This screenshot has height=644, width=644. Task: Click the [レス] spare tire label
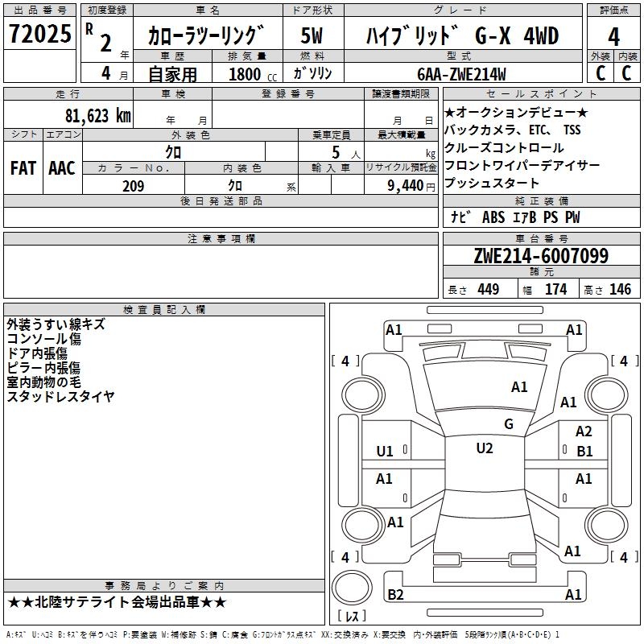click(x=352, y=616)
